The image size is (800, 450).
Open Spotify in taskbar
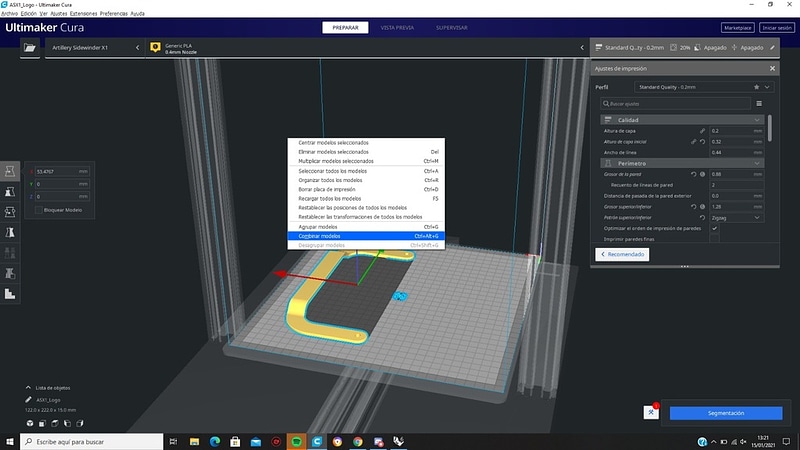[x=296, y=442]
